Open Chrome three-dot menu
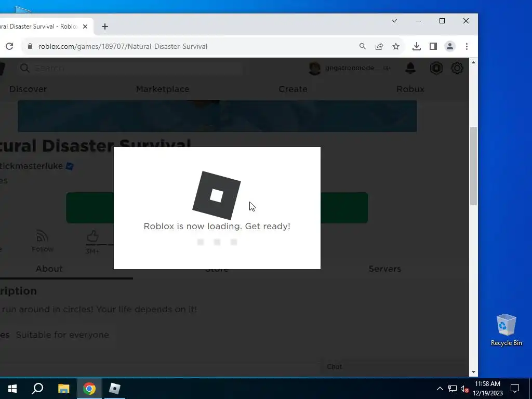The image size is (532, 399). [467, 46]
